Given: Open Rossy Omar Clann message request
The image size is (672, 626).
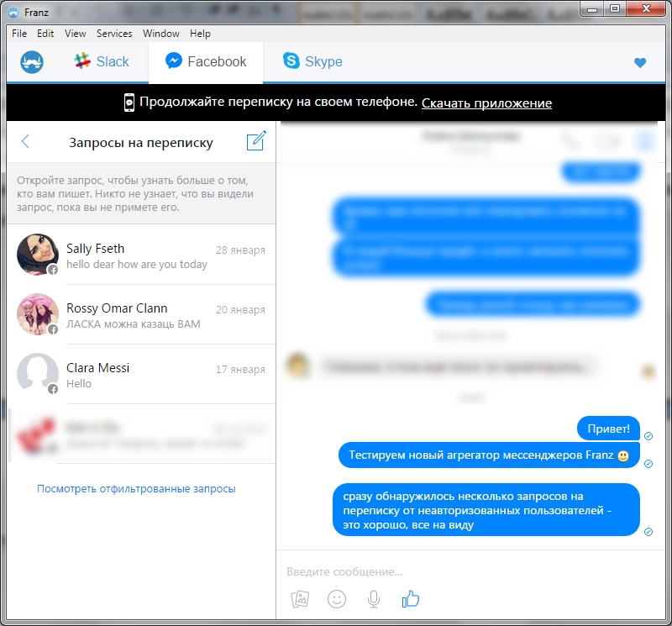Looking at the screenshot, I should [141, 314].
